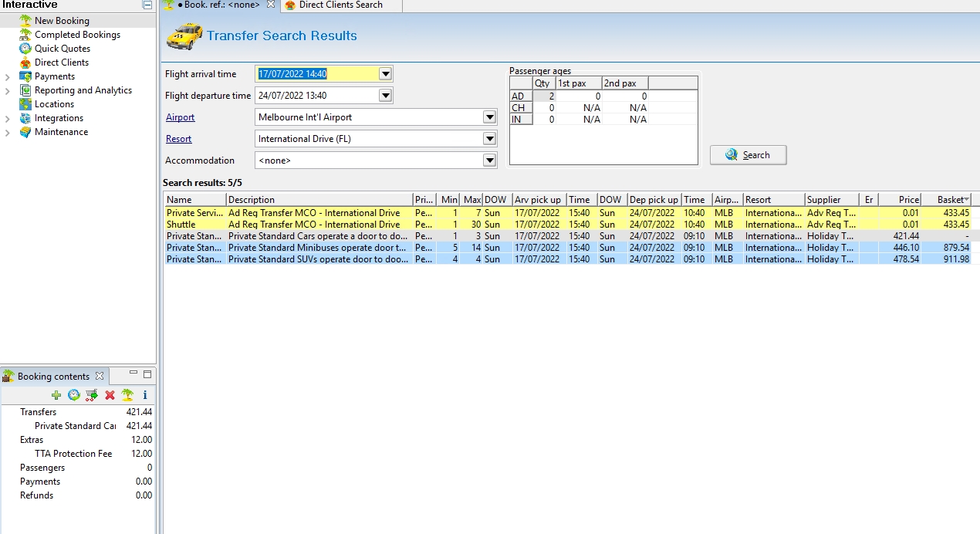Click the Quick Quotes clock icon
Image resolution: width=980 pixels, height=534 pixels.
[25, 49]
